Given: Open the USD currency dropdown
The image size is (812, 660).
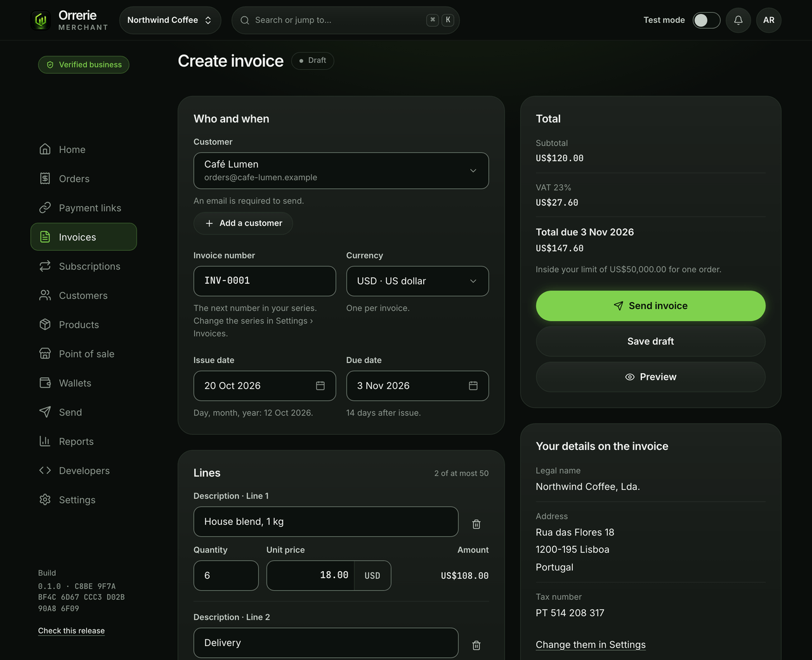Looking at the screenshot, I should (417, 281).
